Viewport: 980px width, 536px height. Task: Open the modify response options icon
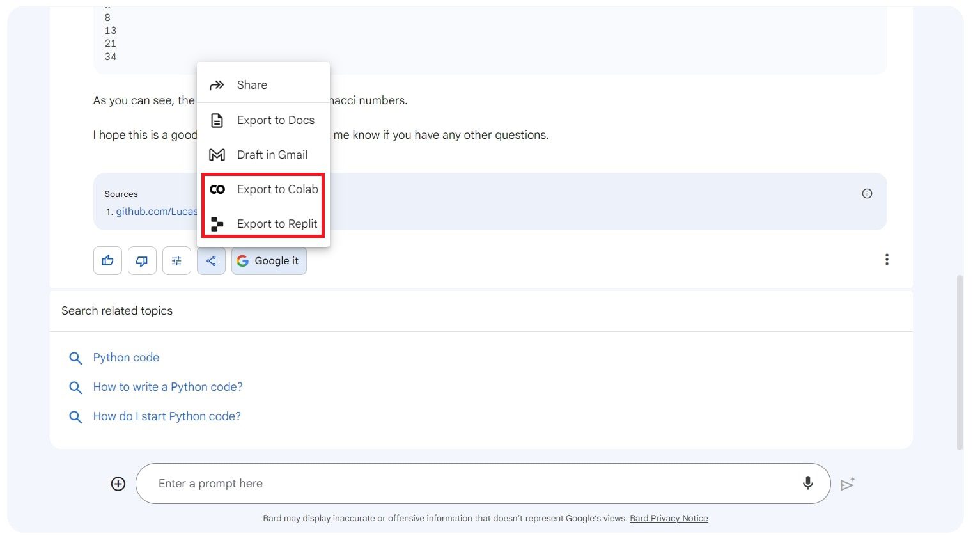(x=176, y=261)
